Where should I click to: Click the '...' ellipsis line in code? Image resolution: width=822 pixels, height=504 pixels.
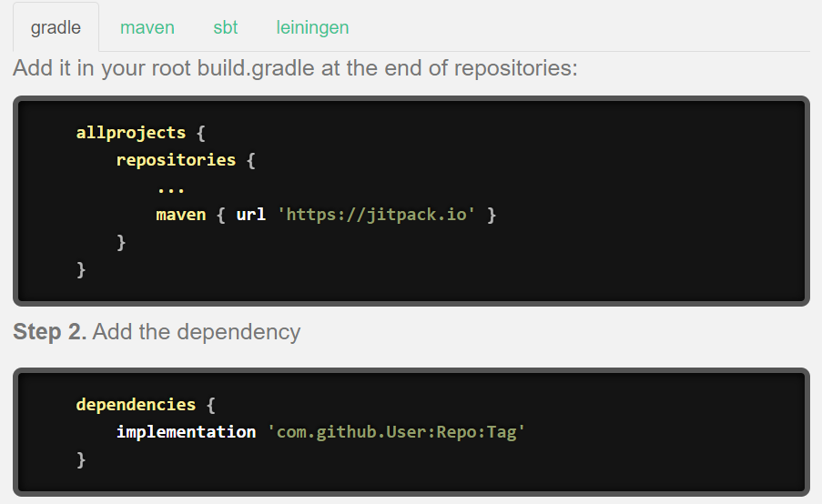(171, 189)
